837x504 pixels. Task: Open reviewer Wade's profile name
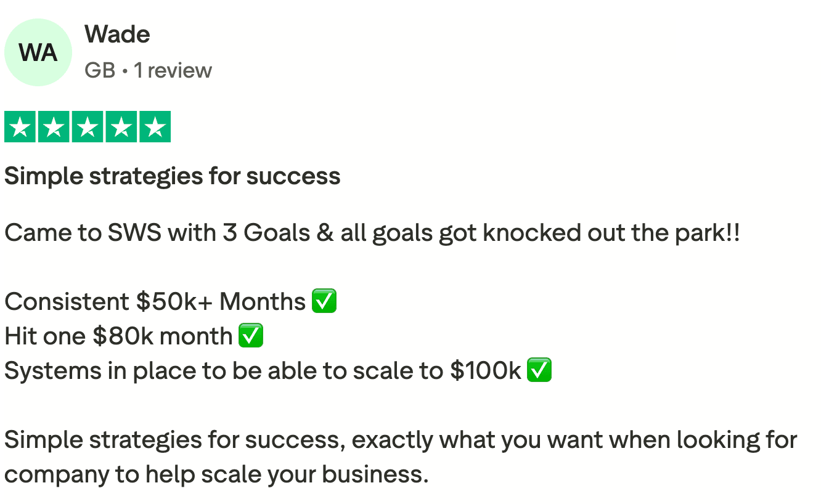tap(117, 34)
